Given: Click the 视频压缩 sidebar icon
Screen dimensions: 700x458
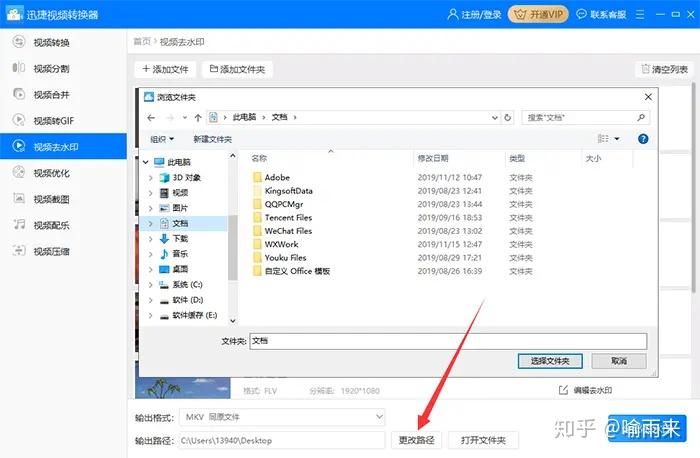Looking at the screenshot, I should point(19,251).
